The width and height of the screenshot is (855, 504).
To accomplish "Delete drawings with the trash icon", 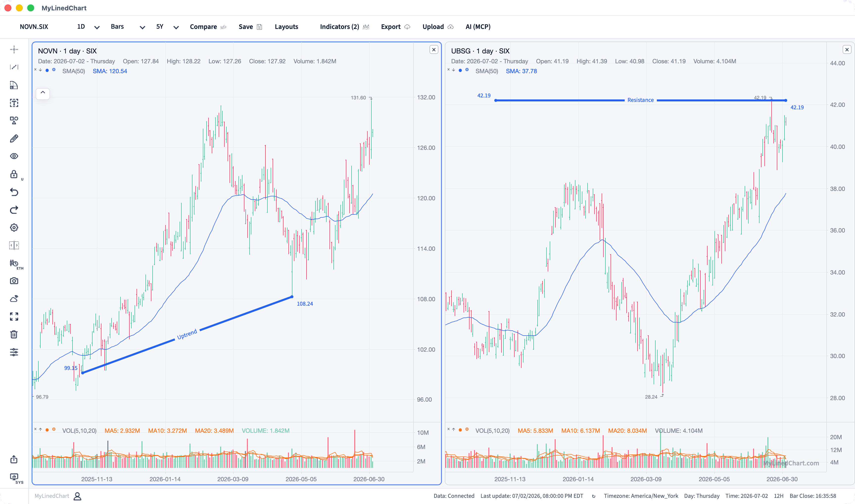I will click(x=14, y=335).
